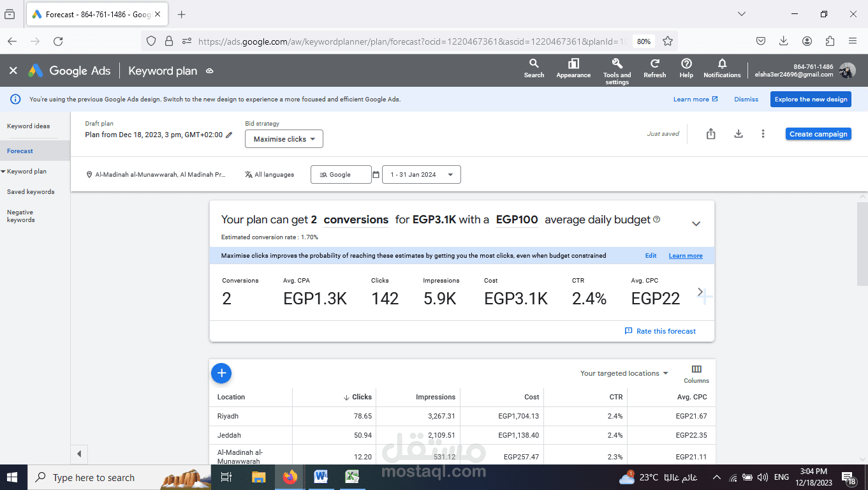
Task: Open Saved keywords in sidebar
Action: (x=31, y=192)
